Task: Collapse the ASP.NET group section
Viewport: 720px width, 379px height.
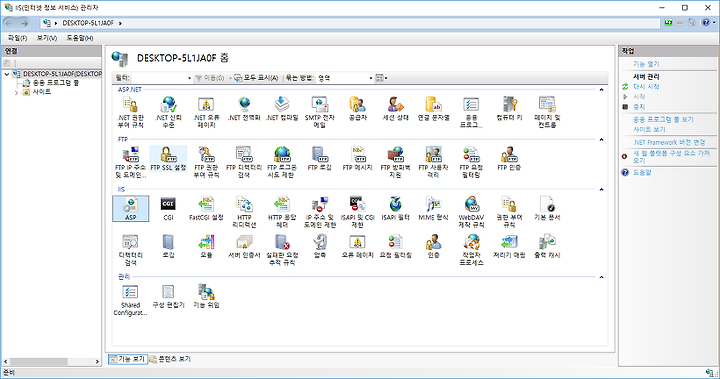Action: [601, 90]
